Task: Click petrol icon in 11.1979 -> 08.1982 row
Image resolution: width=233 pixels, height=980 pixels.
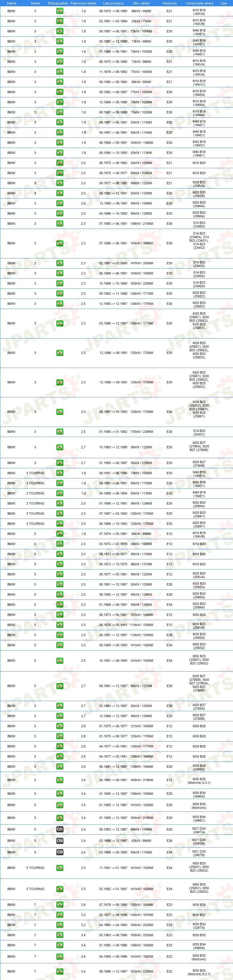Action: (x=60, y=72)
